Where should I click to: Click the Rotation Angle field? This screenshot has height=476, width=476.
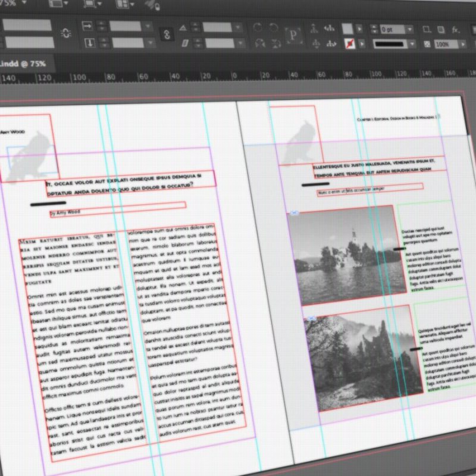click(x=217, y=27)
